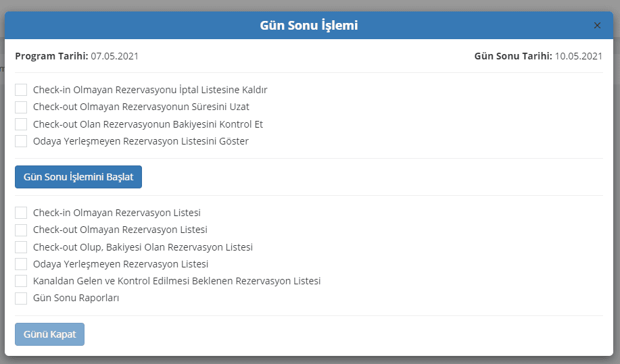Enable Check-in Olmayan Rezervasyonu İptal Listesine Kaldır
Viewport: 620px width, 364px height.
(x=21, y=90)
